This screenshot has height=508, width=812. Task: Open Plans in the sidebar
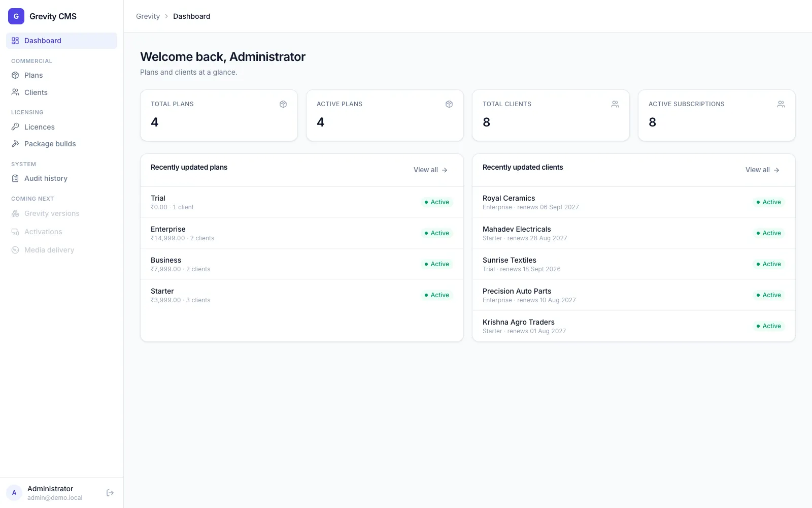click(x=61, y=75)
